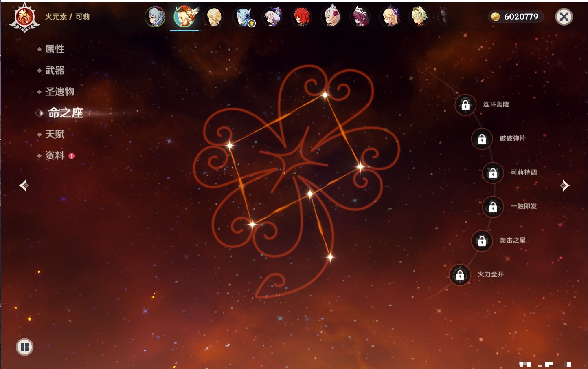Image resolution: width=588 pixels, height=369 pixels.
Task: Switch to Rosaria's portrait
Action: (x=360, y=17)
